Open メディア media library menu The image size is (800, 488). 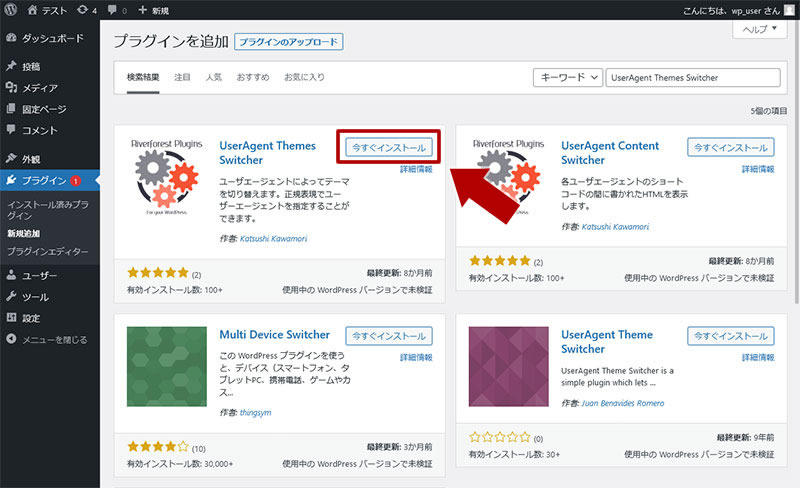(50, 88)
